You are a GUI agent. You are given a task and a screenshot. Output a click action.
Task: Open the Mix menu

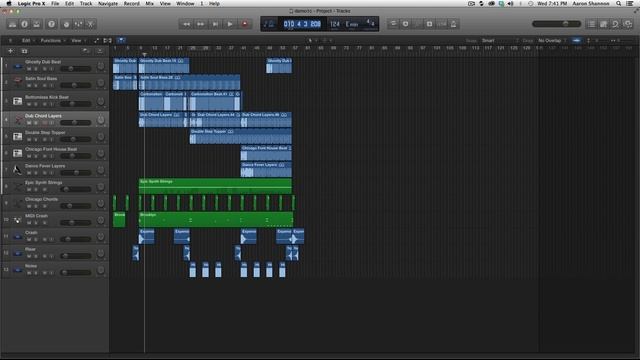coord(150,4)
